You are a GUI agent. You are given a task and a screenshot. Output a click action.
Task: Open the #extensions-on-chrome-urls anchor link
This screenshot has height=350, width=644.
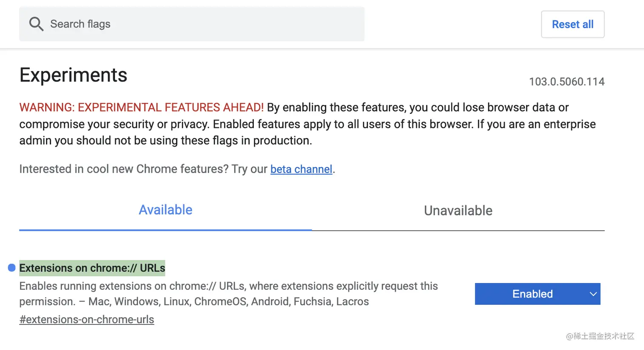click(86, 319)
